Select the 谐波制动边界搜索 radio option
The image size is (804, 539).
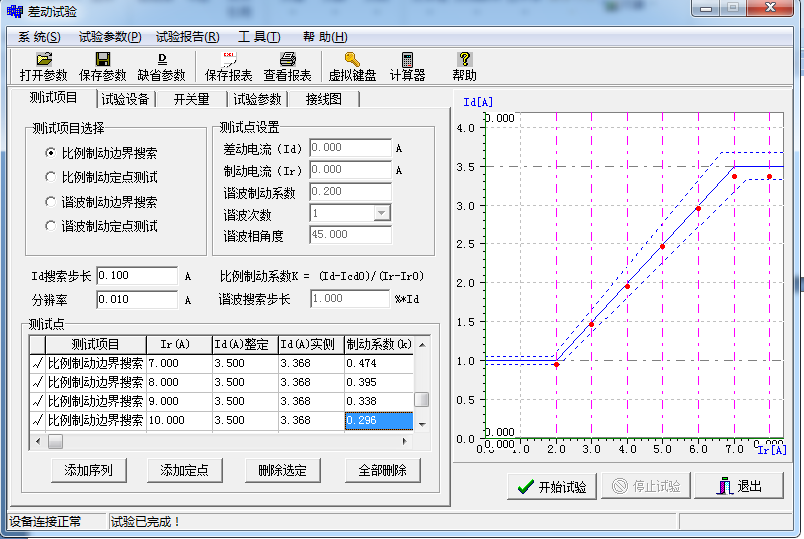tap(51, 202)
